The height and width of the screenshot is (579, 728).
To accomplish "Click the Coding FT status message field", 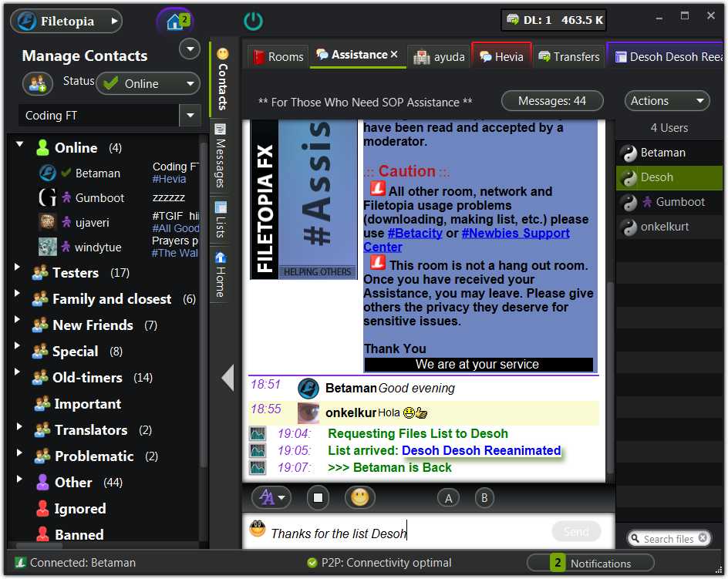I will coord(99,115).
